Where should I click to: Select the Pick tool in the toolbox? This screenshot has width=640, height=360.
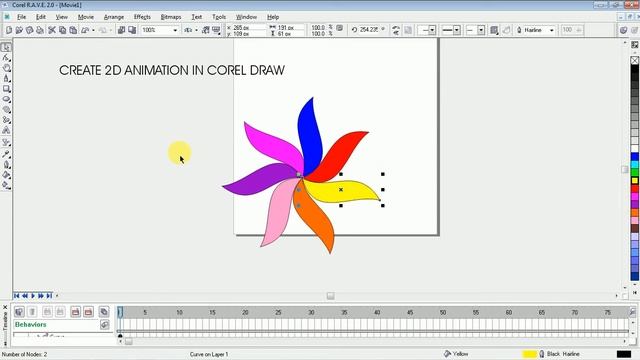pyautogui.click(x=6, y=47)
